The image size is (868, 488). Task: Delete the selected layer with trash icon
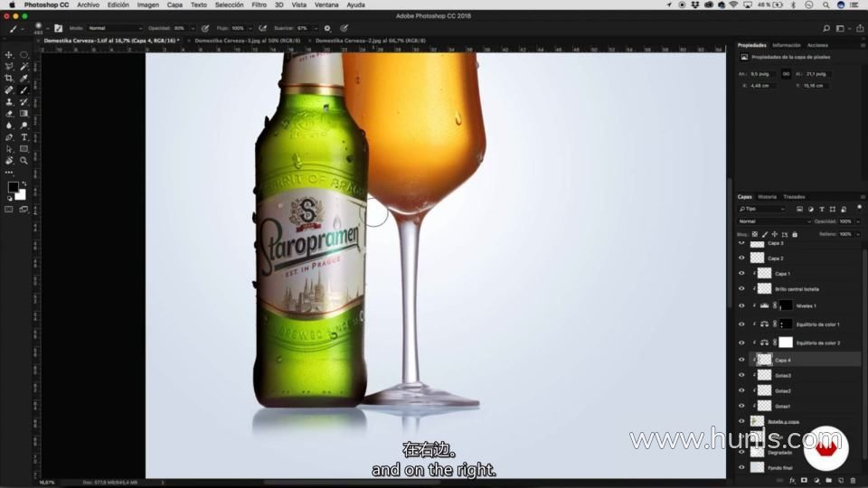tap(853, 480)
